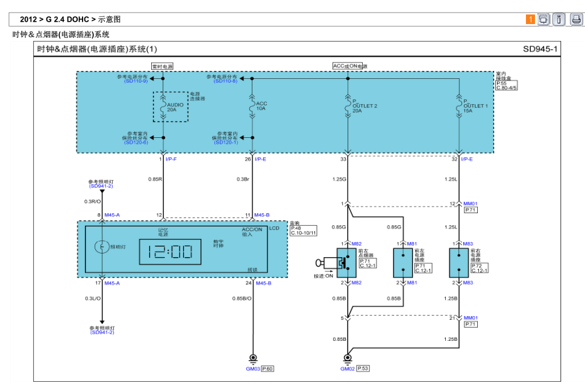Open M81 connector at pin 2 of outlet
Screen dimensions: 585x392
tap(412, 283)
